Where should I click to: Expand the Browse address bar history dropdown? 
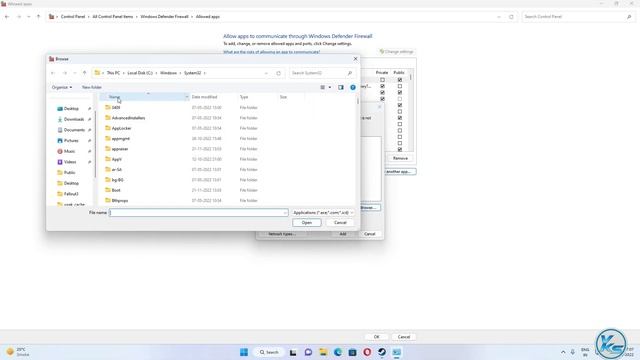[266, 73]
